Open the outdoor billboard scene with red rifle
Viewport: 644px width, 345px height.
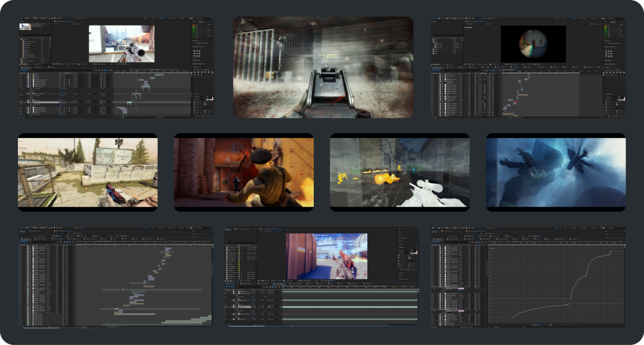pos(88,172)
